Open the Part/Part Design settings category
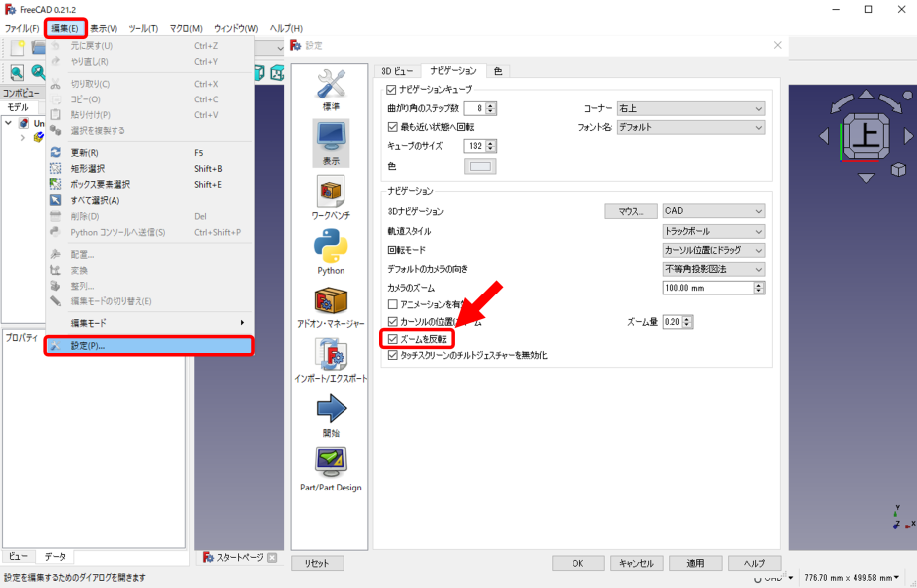The image size is (917, 588). [331, 470]
